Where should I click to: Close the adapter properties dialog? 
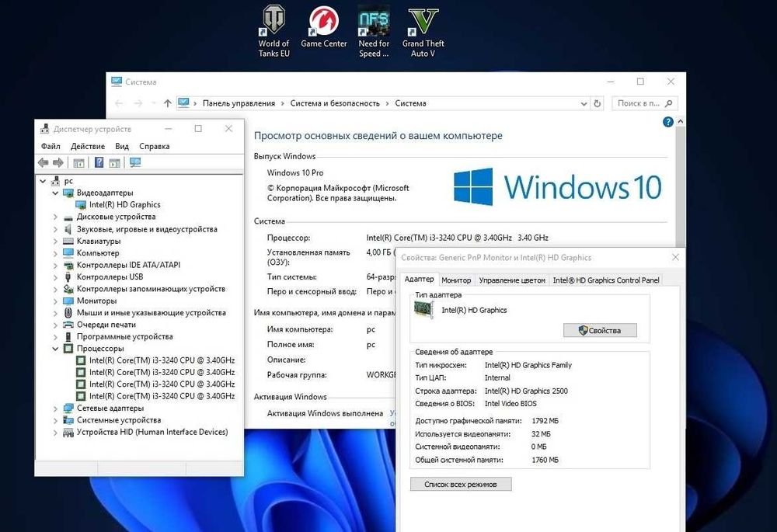(x=675, y=257)
